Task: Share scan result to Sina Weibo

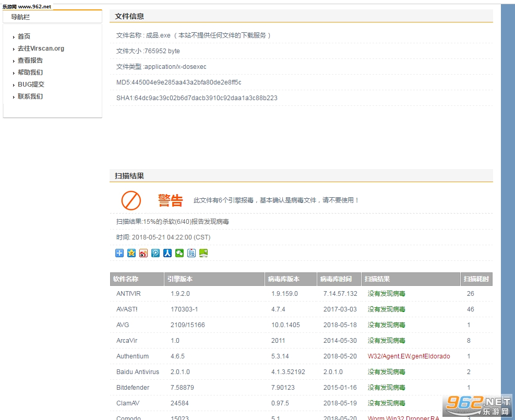Action: [x=143, y=253]
